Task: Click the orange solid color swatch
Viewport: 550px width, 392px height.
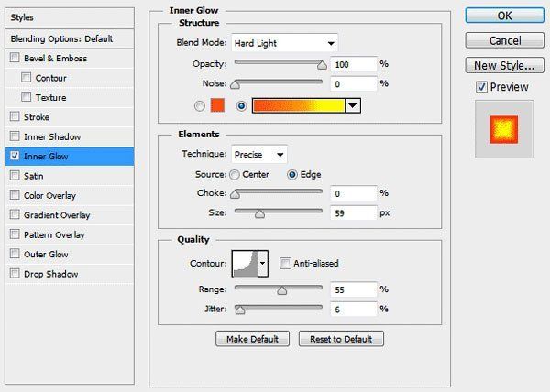Action: click(217, 105)
